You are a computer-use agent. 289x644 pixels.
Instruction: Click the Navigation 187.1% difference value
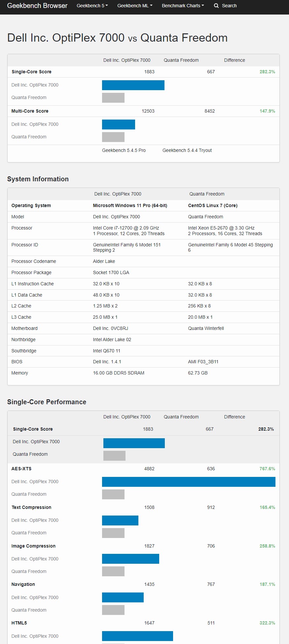tap(267, 584)
